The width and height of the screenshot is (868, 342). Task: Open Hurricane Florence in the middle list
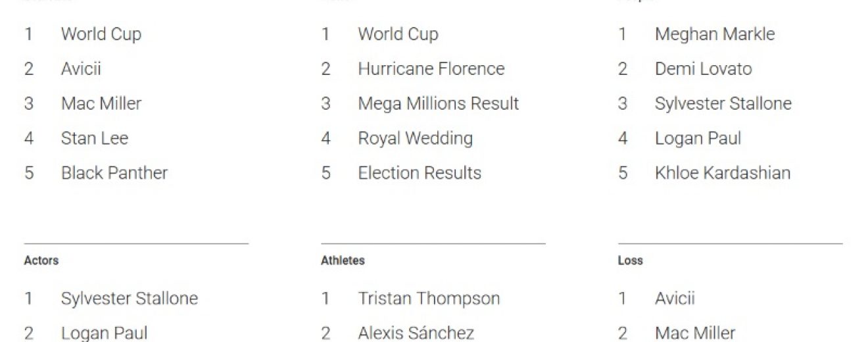click(431, 69)
